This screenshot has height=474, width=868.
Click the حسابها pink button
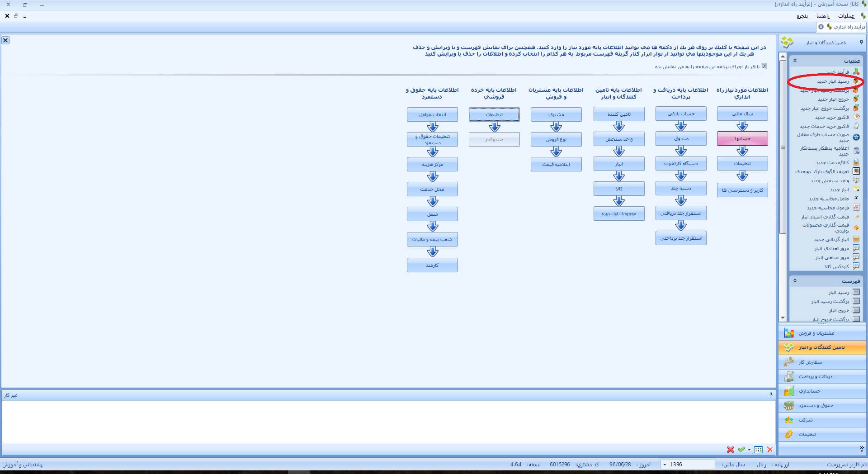[742, 138]
